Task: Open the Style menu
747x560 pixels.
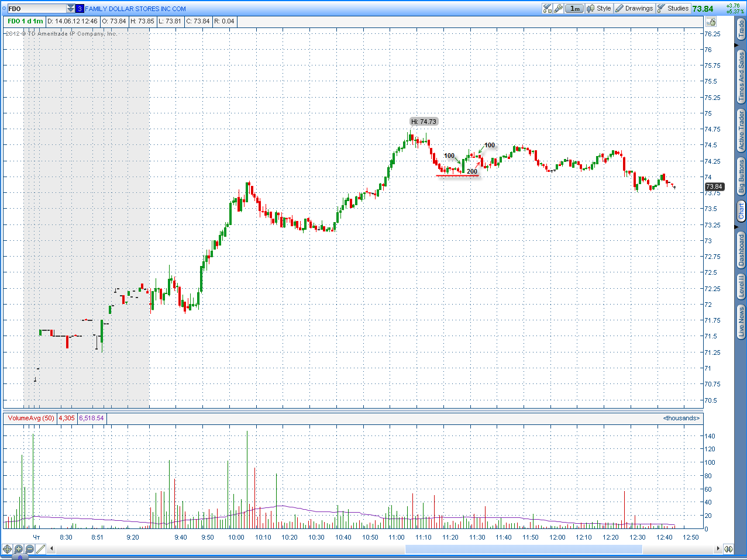Action: click(x=599, y=8)
